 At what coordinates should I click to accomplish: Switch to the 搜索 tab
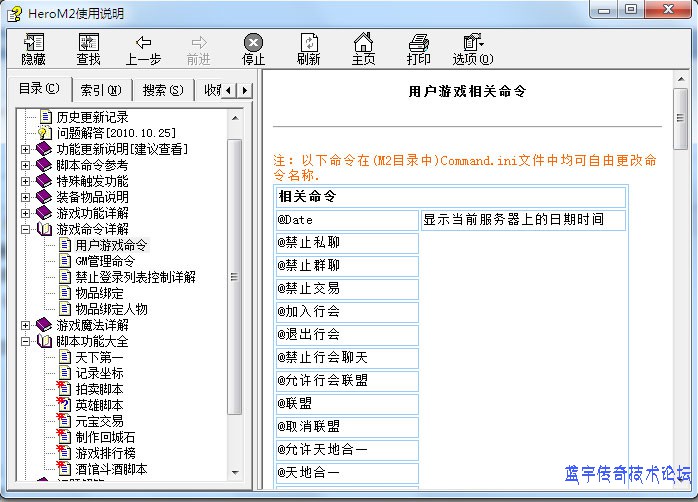162,91
